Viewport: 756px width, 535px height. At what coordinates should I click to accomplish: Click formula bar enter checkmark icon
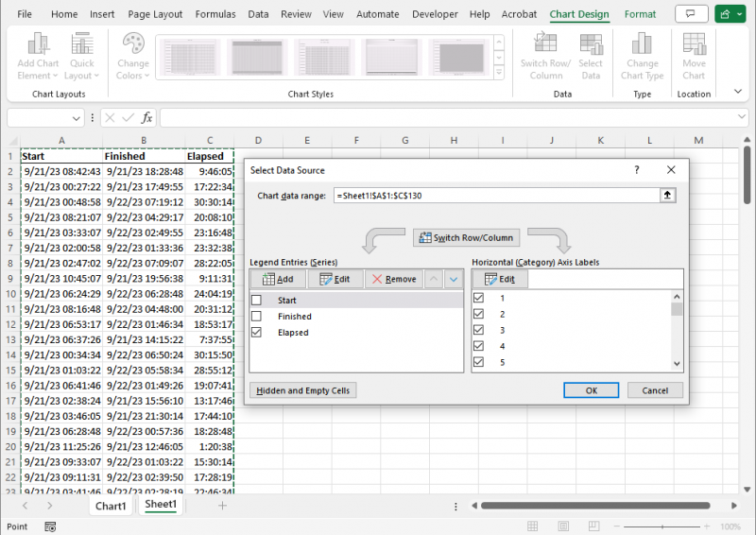tap(128, 118)
